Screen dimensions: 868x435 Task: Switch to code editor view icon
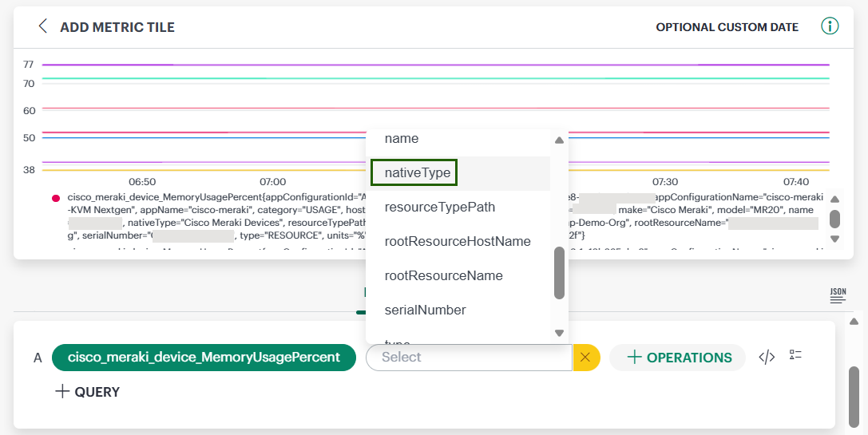767,358
